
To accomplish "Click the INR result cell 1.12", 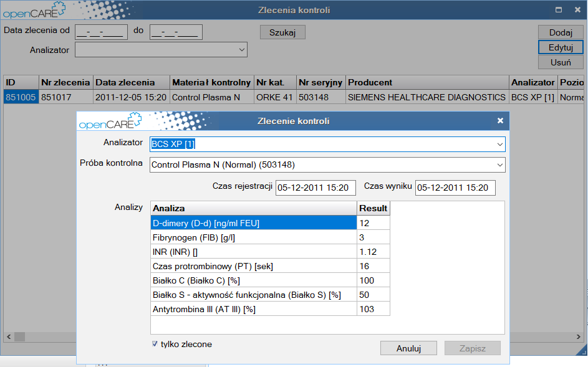I will coord(374,252).
